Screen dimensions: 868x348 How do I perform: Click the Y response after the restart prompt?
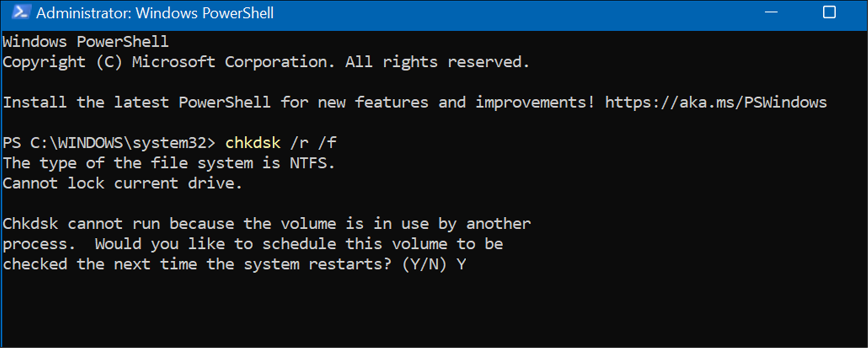click(x=462, y=264)
